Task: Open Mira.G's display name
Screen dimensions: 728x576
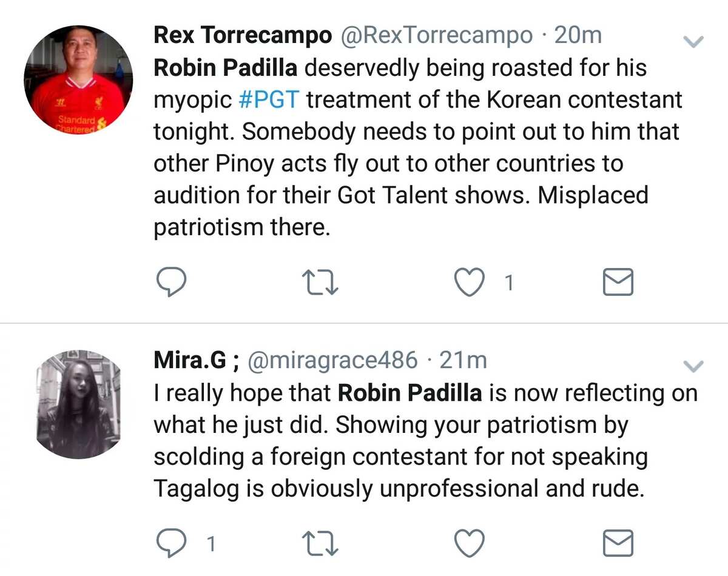Action: click(197, 361)
